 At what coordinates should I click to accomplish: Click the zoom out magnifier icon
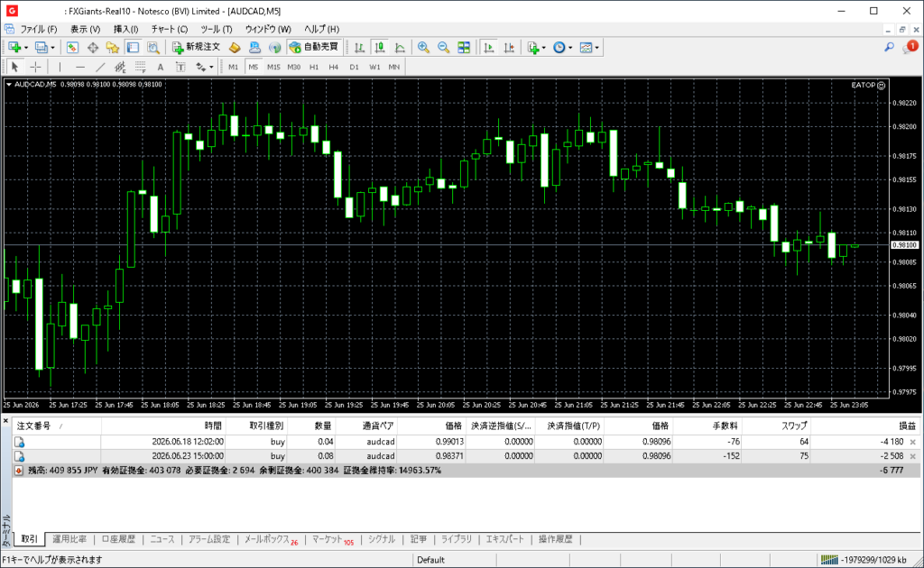(443, 48)
